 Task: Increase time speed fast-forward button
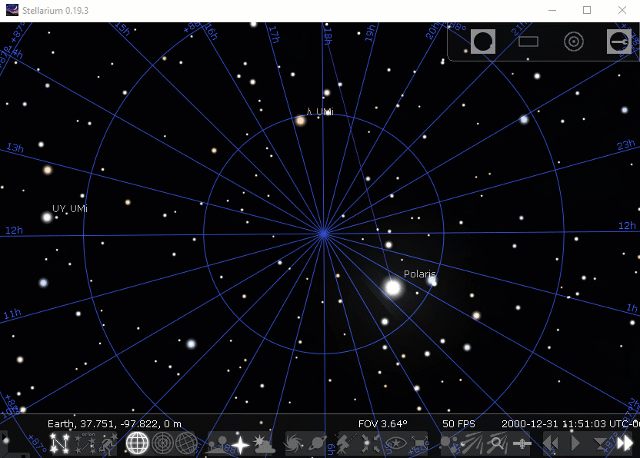point(624,443)
